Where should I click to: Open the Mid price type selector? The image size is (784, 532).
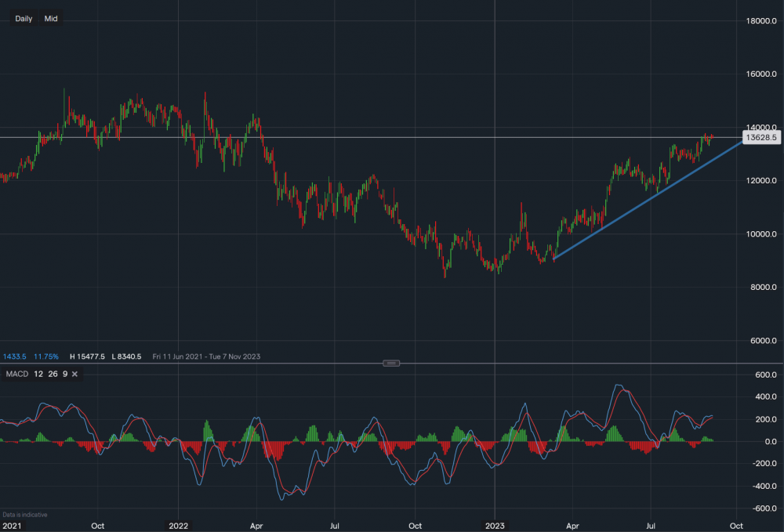pyautogui.click(x=51, y=19)
